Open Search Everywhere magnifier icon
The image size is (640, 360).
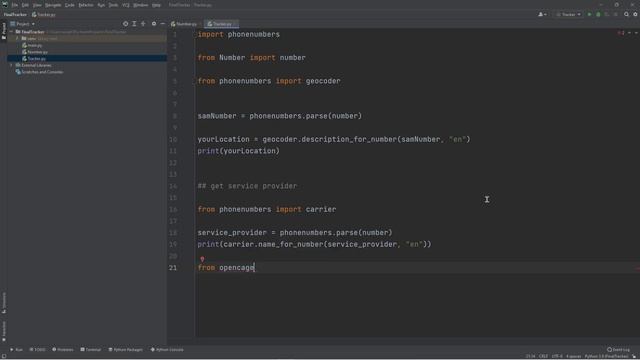[626, 15]
